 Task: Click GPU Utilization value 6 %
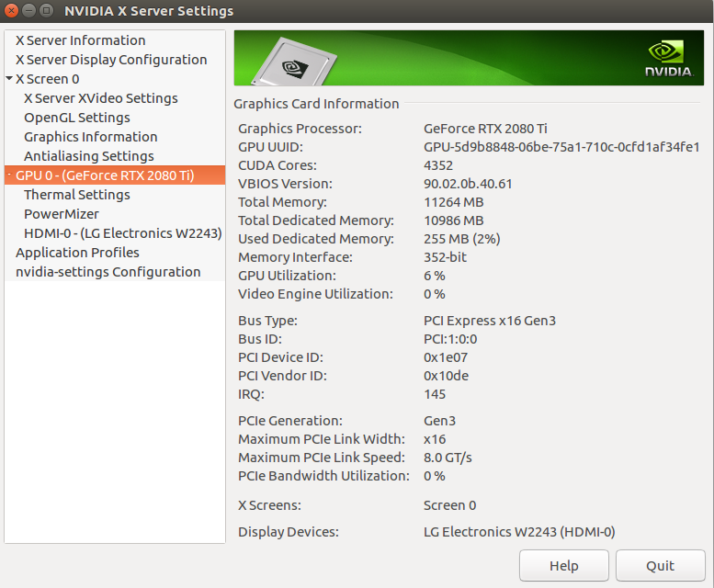tap(435, 276)
